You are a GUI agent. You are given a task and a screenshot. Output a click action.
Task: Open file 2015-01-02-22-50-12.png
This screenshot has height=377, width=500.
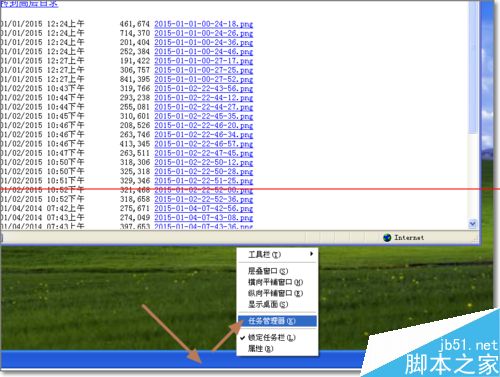pos(203,162)
